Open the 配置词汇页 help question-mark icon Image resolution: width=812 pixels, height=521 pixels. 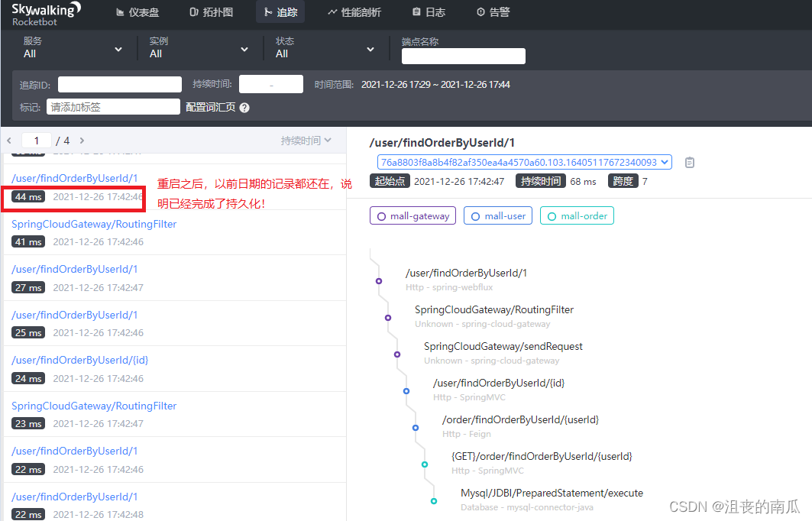(x=244, y=108)
